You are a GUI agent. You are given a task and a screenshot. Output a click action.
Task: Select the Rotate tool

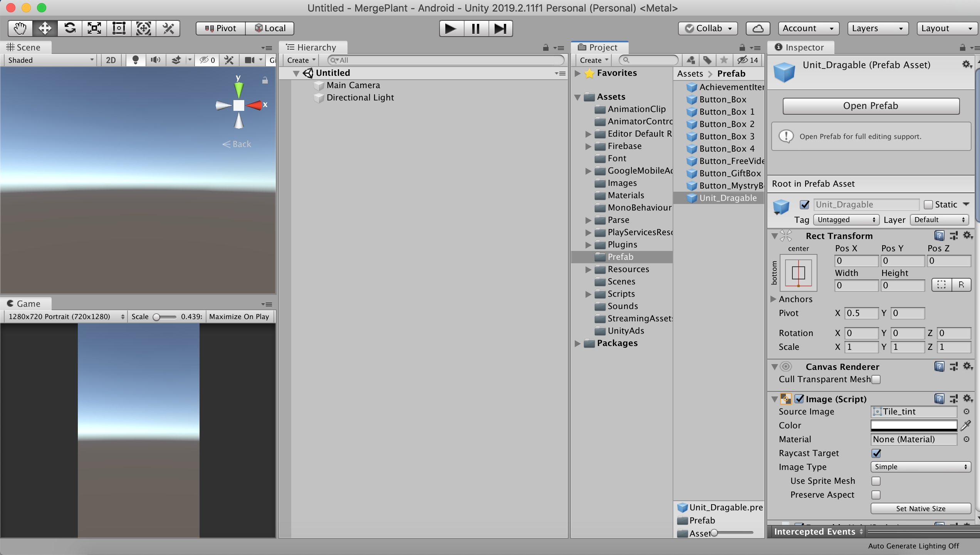coord(70,28)
